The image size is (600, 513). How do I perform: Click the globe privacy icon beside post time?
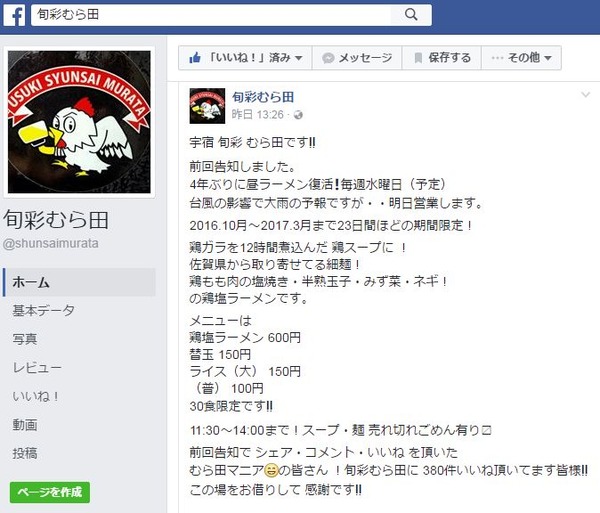point(298,115)
